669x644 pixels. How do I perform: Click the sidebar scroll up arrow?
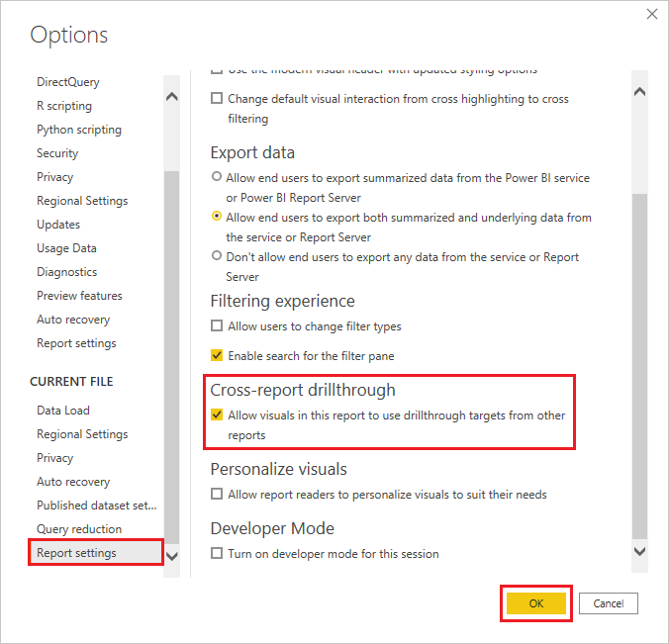[171, 96]
